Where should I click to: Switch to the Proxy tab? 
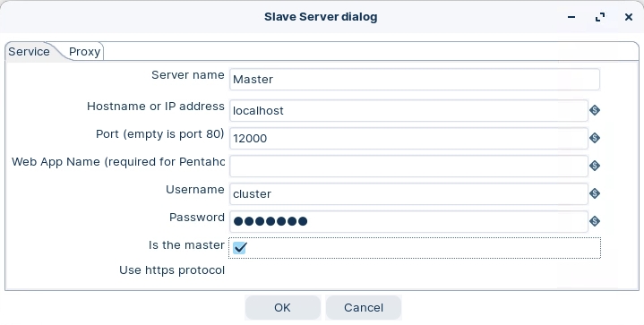point(84,52)
